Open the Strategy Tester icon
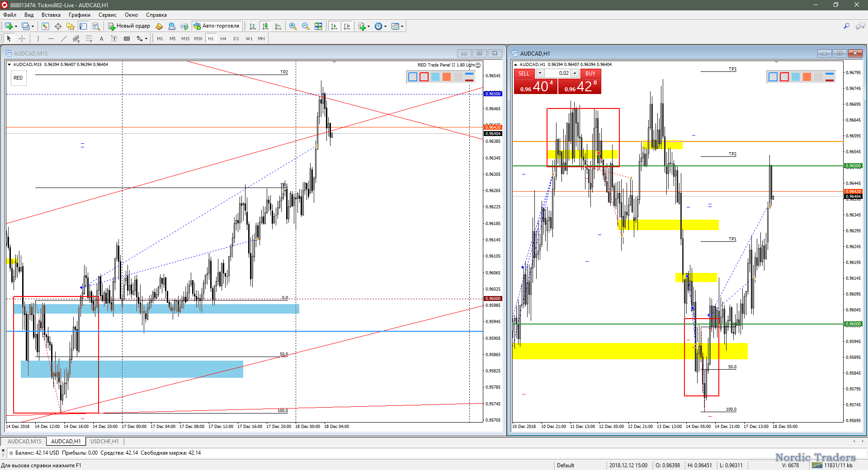The height and width of the screenshot is (470, 868). click(x=96, y=26)
